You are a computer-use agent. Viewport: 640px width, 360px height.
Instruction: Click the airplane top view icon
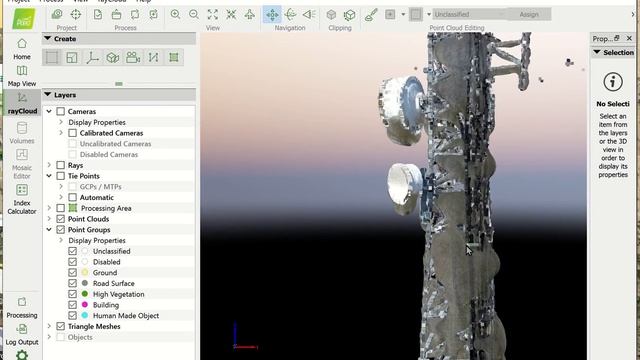click(249, 14)
